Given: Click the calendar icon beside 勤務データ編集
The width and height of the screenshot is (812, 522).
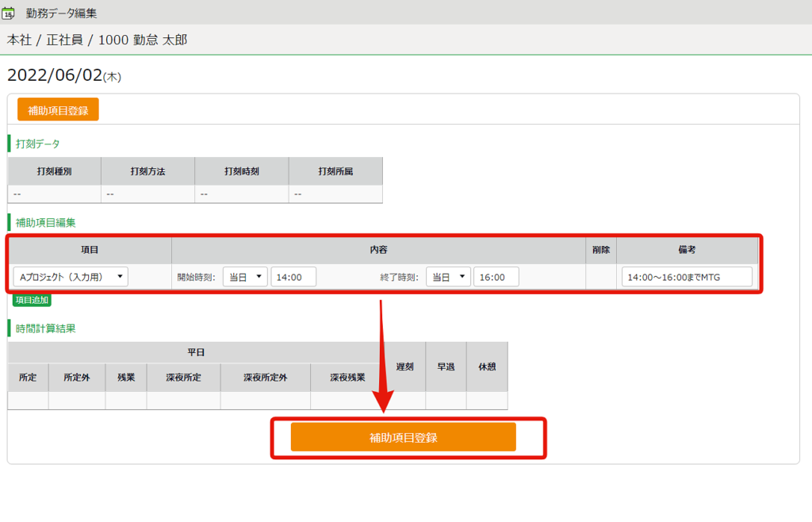Looking at the screenshot, I should 10,13.
